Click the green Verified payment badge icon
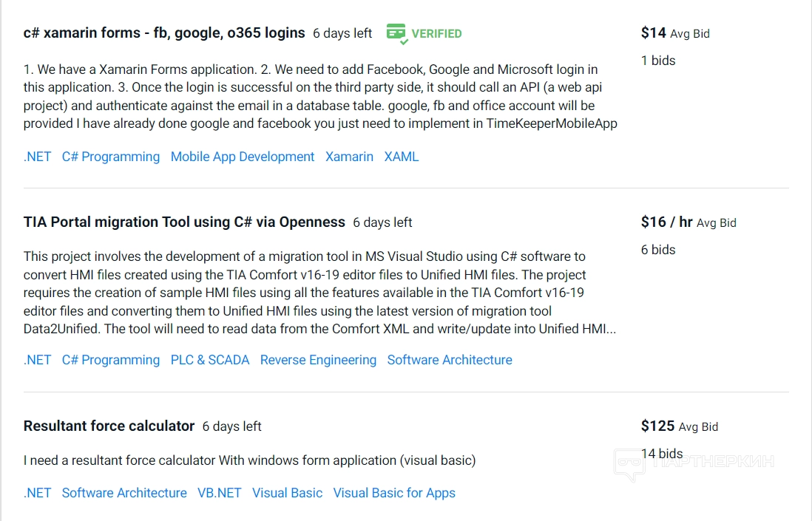This screenshot has height=521, width=812. pyautogui.click(x=396, y=33)
